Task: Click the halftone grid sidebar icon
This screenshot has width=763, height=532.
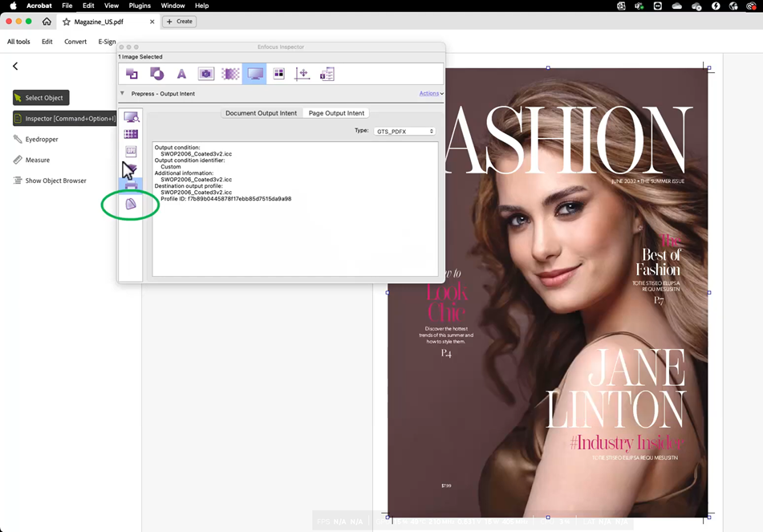Action: pos(131,134)
